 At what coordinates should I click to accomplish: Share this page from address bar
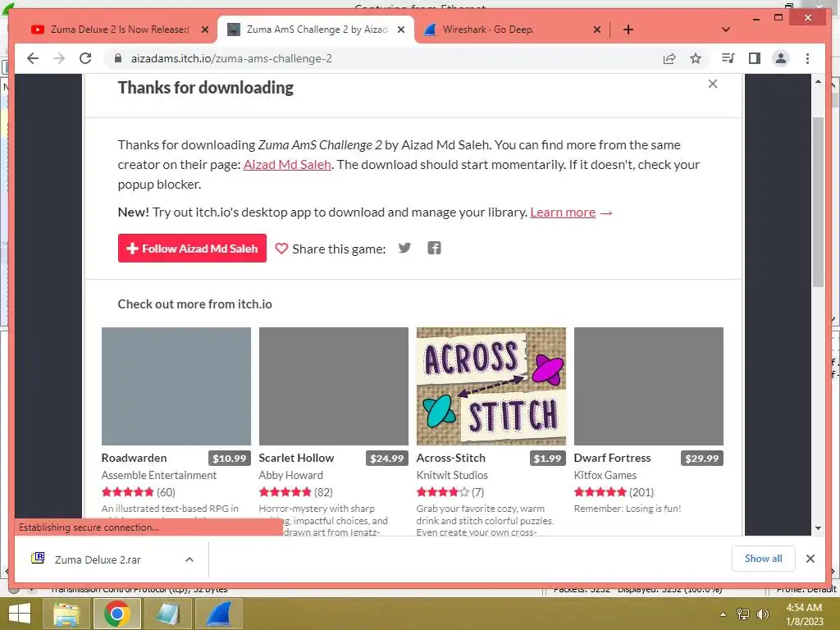coord(669,58)
